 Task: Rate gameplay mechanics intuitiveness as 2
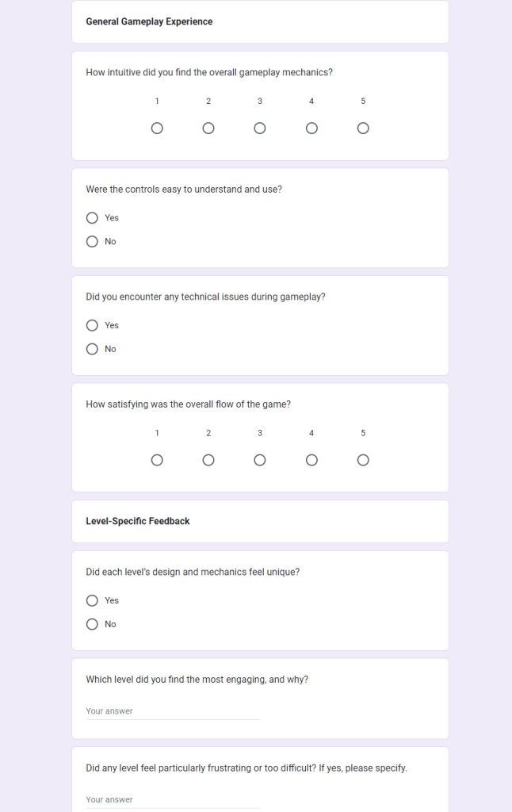208,128
